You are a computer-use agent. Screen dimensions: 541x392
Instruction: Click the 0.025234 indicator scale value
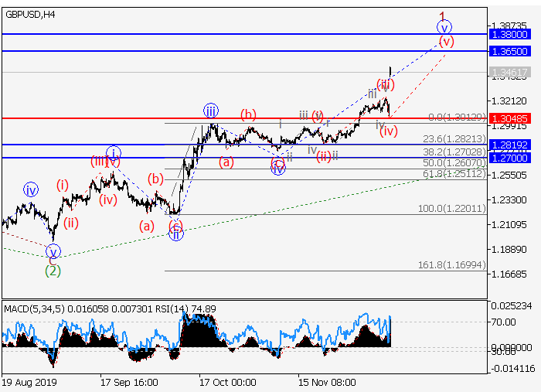pos(510,306)
